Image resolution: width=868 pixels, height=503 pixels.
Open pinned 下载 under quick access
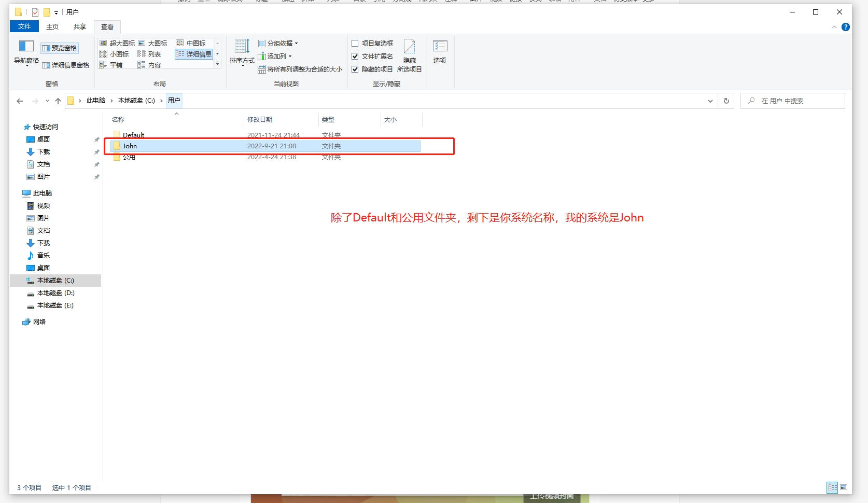coord(44,152)
